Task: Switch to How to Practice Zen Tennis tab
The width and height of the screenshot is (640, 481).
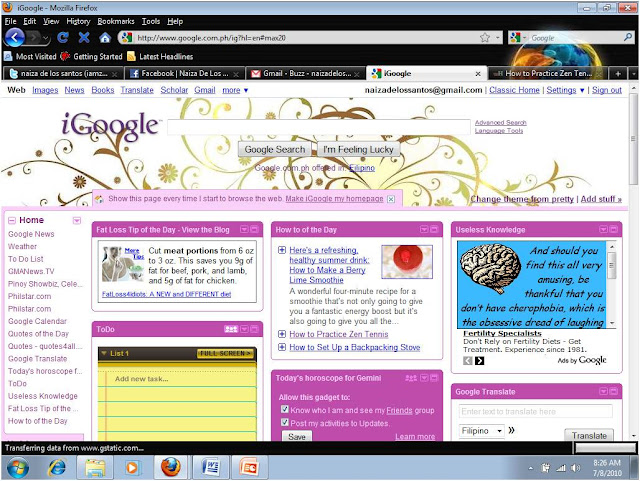Action: click(547, 73)
